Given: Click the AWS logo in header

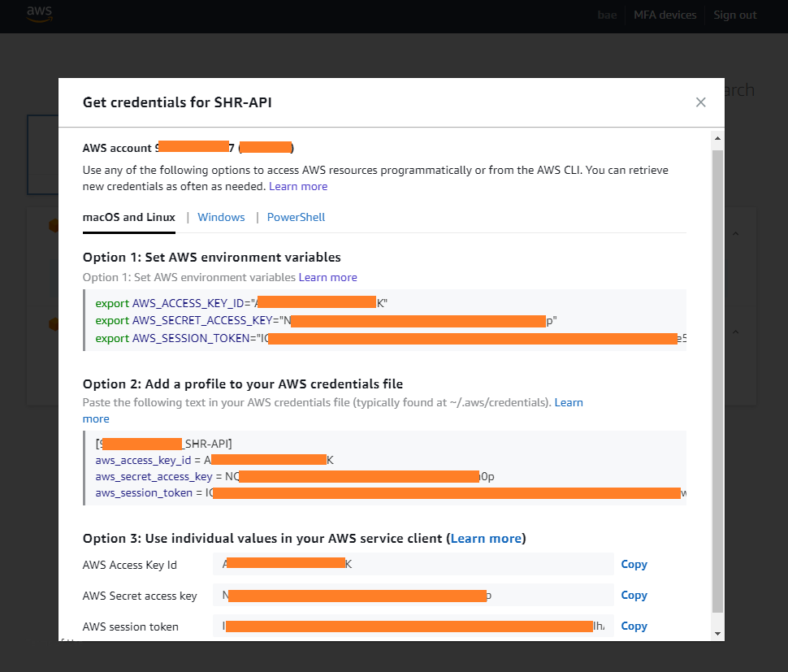Looking at the screenshot, I should (x=39, y=14).
